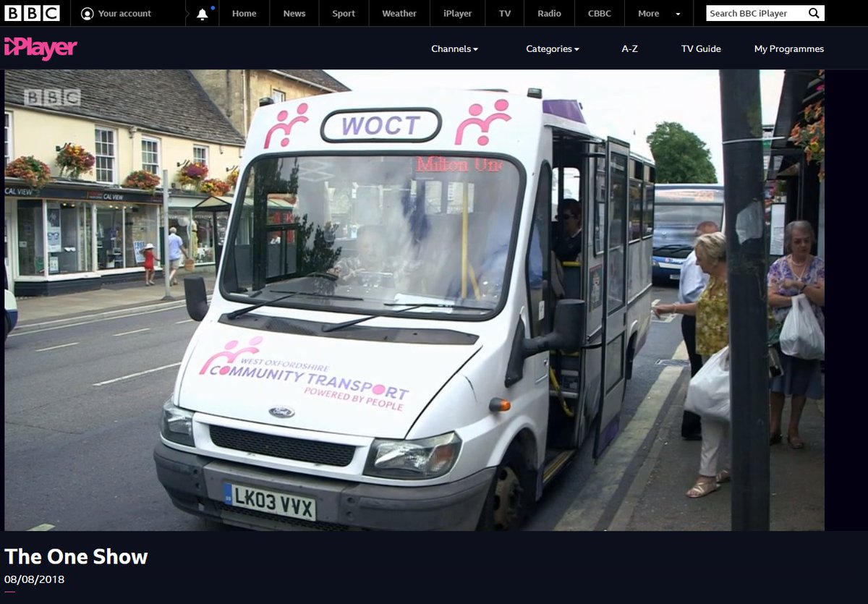Open iPlayer in top navigation
Image resolution: width=868 pixels, height=604 pixels.
point(457,14)
